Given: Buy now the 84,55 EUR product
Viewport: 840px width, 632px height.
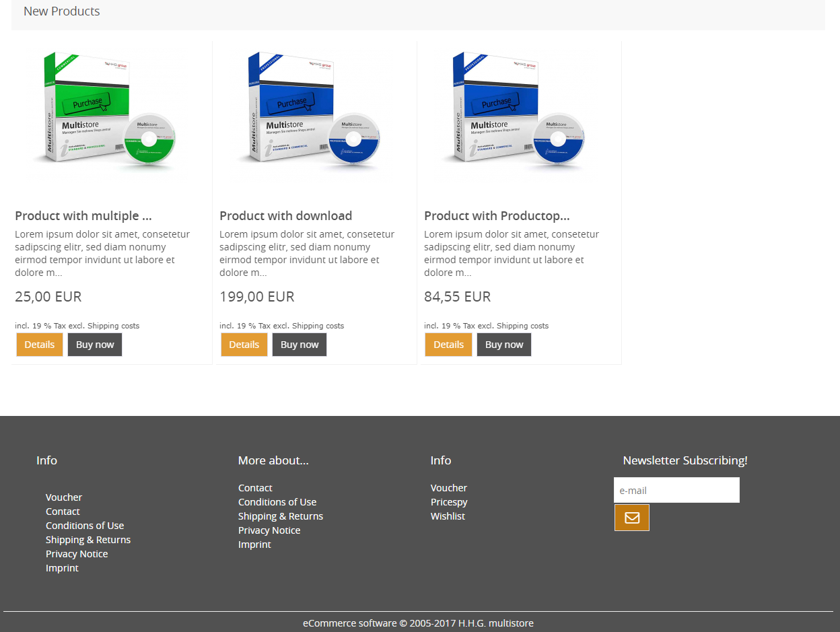Looking at the screenshot, I should click(x=504, y=345).
